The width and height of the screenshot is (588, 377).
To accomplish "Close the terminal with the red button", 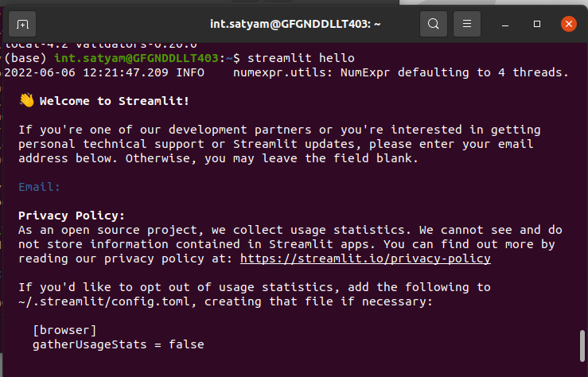I will pyautogui.click(x=568, y=24).
